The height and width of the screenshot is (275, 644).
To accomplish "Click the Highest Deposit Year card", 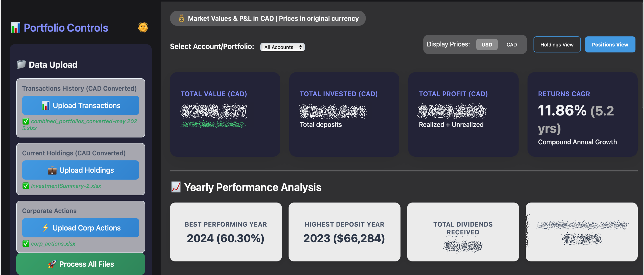I will click(x=344, y=232).
